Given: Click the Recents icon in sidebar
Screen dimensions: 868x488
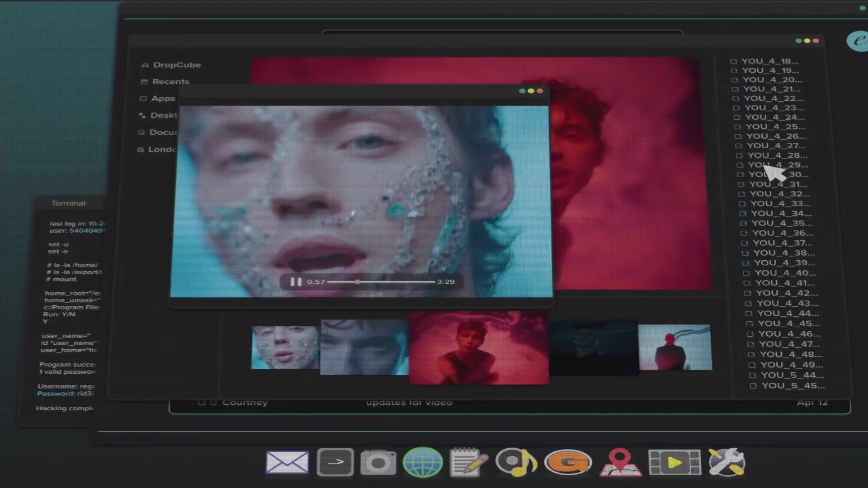Looking at the screenshot, I should (144, 82).
